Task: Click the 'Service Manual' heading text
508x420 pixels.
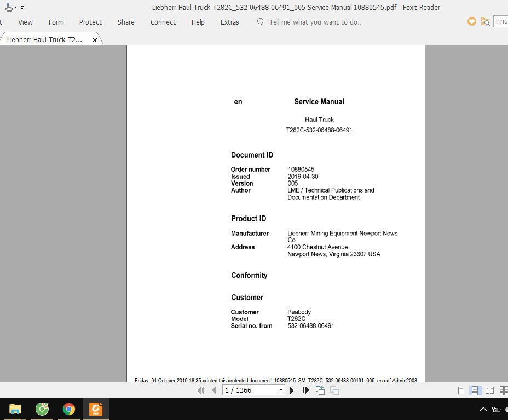Action: tap(319, 102)
